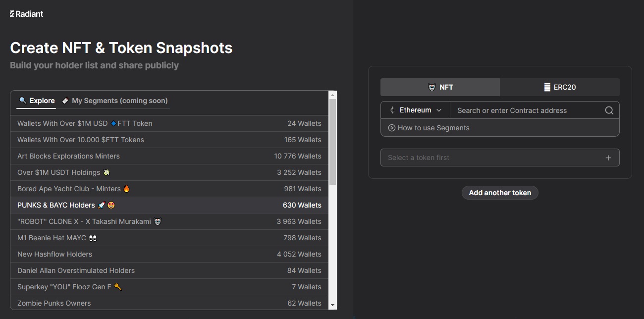The width and height of the screenshot is (644, 319).
Task: Select the NFT token type tab
Action: point(440,87)
